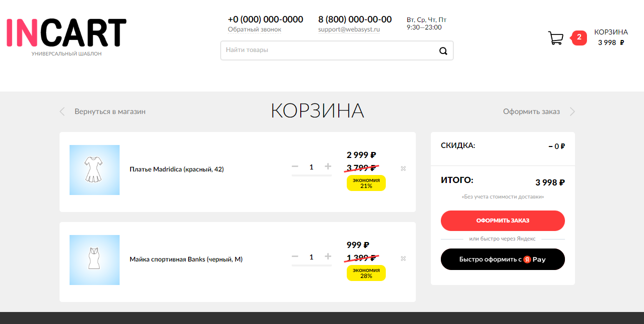Open Платье Madridica (красный, 42) product title
The height and width of the screenshot is (324, 644).
coord(177,169)
